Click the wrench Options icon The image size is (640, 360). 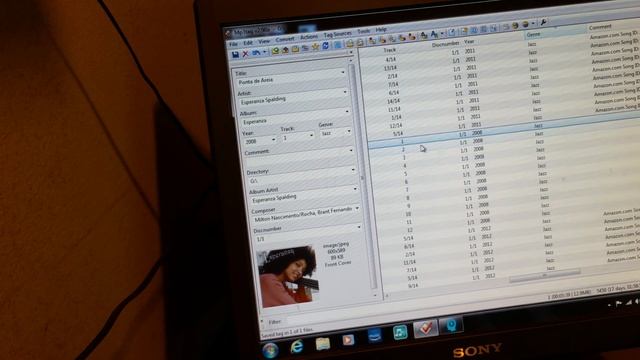tap(543, 22)
